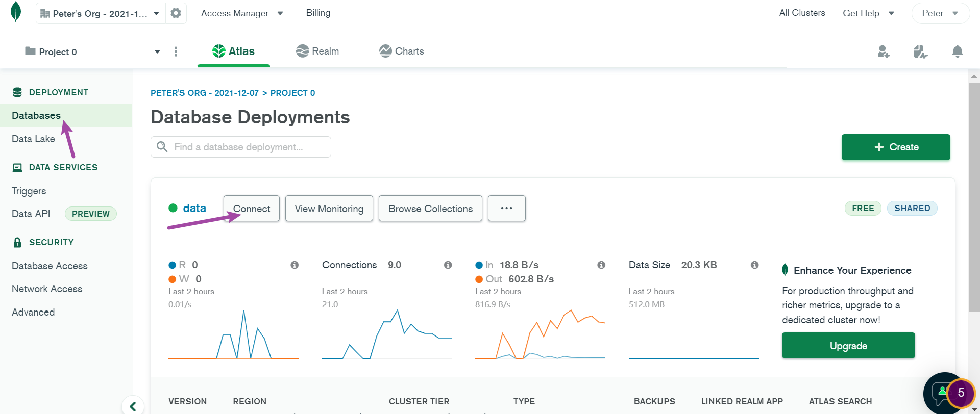Click PROJECT 0 breadcrumb link
Viewport: 980px width, 414px height.
[x=292, y=93]
